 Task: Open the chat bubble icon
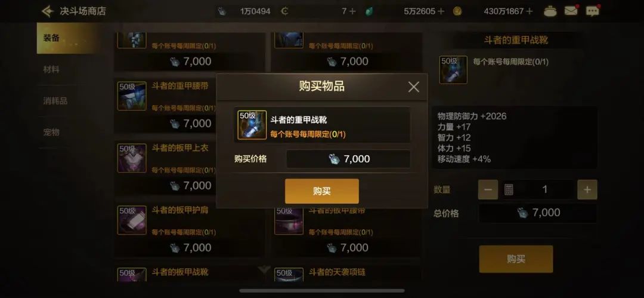coord(592,11)
